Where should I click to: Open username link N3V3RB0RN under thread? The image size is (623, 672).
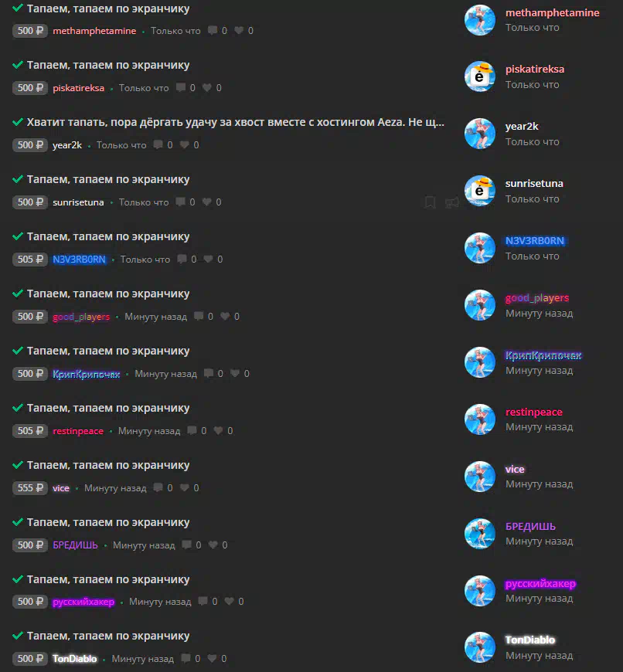(79, 260)
